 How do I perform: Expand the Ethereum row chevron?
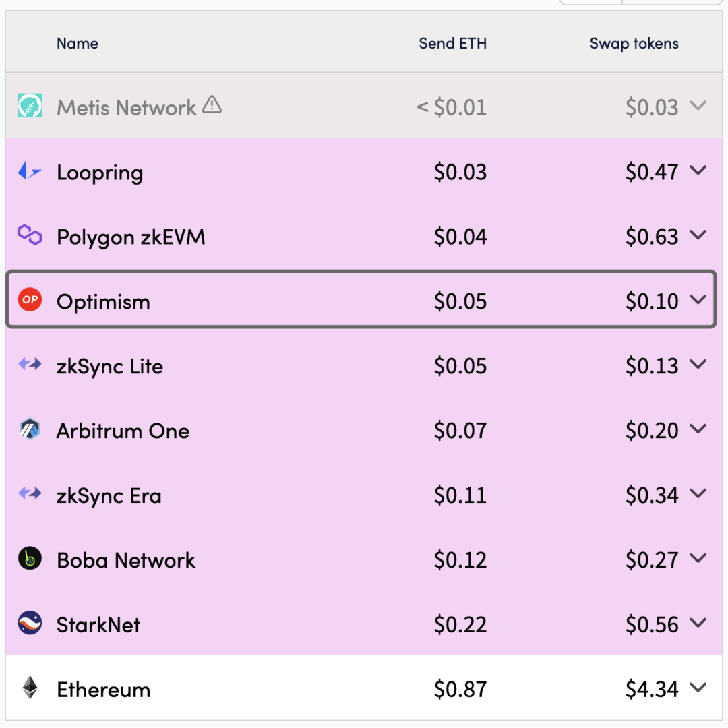[698, 688]
